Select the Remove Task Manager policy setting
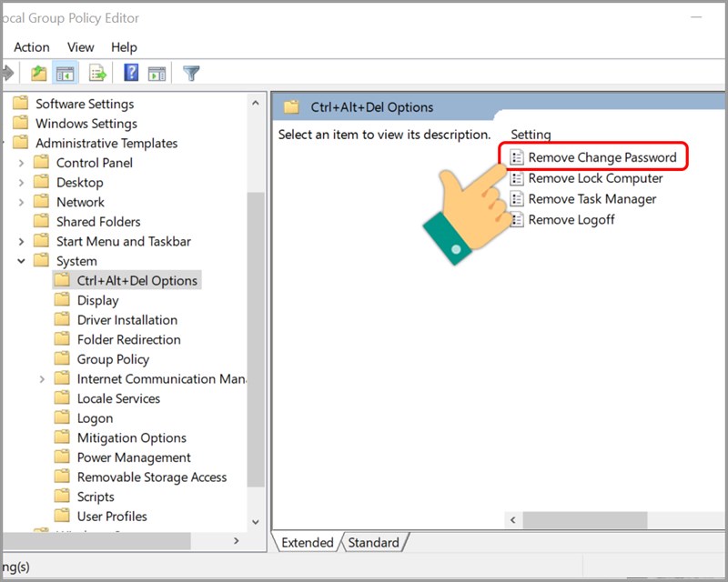The height and width of the screenshot is (582, 728). pyautogui.click(x=591, y=199)
